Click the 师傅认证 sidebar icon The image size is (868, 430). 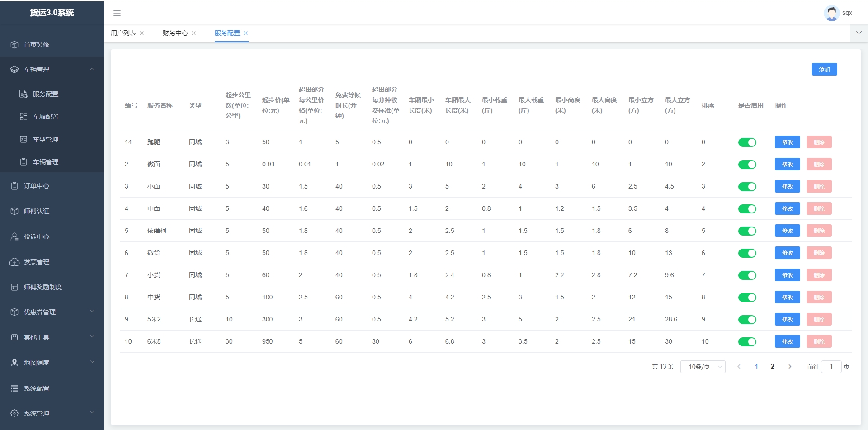click(x=14, y=211)
